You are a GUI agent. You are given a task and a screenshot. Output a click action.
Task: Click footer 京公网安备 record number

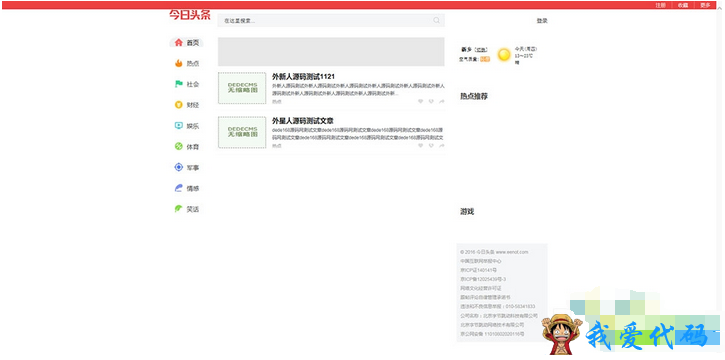coord(492,334)
